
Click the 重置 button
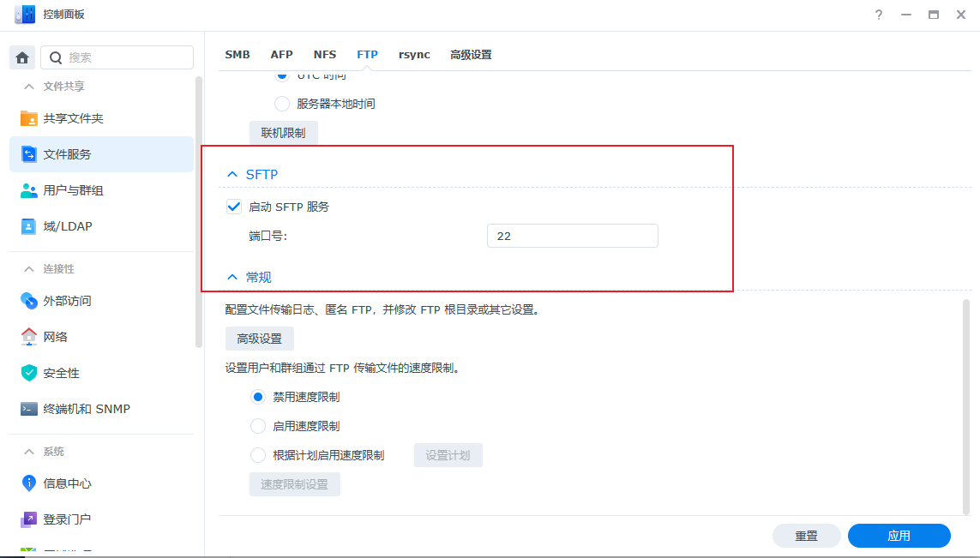pos(806,536)
